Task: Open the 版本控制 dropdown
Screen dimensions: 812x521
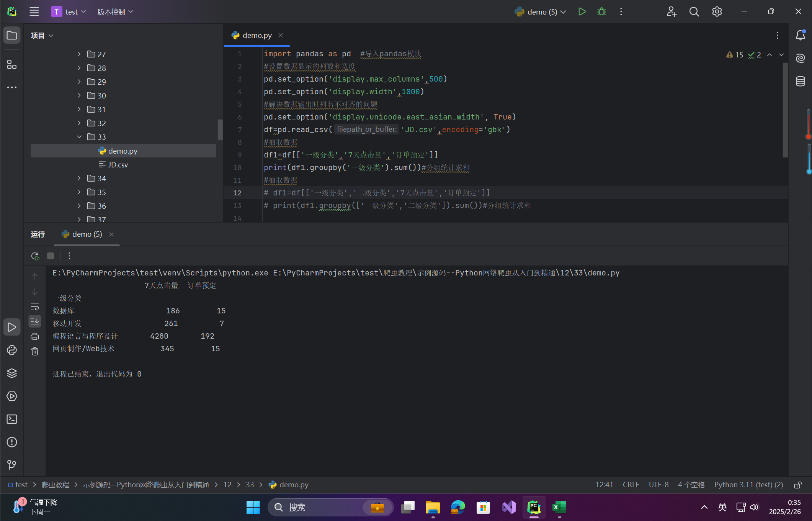Action: point(115,12)
